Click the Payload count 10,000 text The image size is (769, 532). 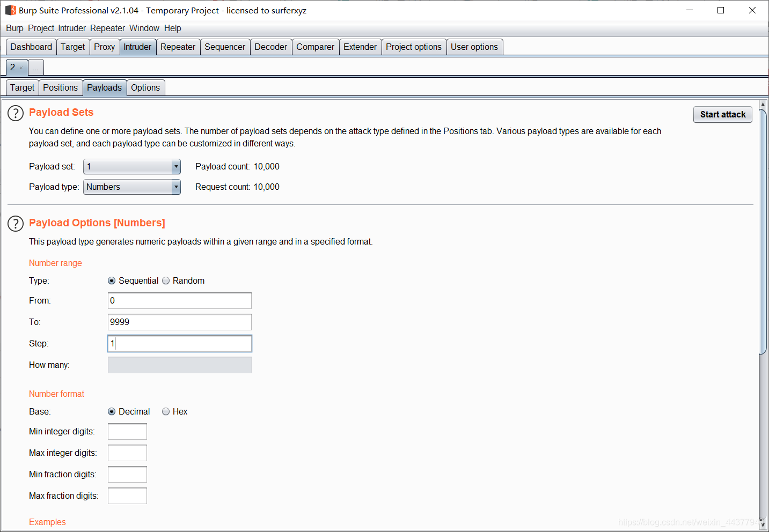237,167
